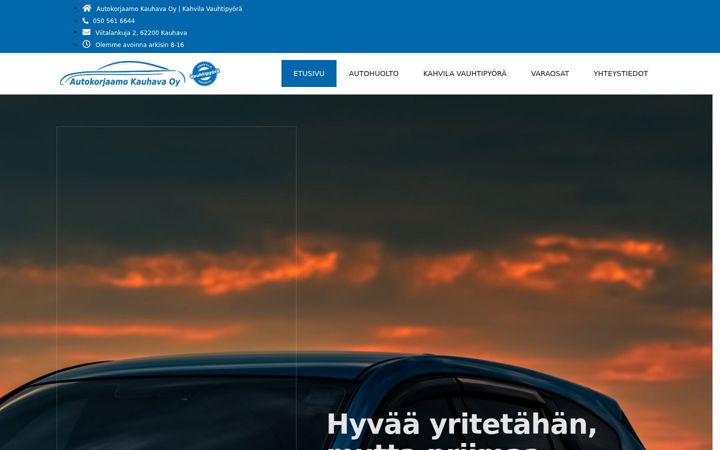
Task: Click the 'Hyvää yritetähän' headline text
Action: [x=461, y=425]
